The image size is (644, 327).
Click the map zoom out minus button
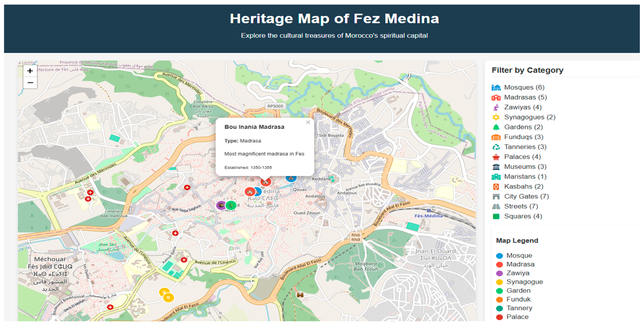(x=30, y=83)
